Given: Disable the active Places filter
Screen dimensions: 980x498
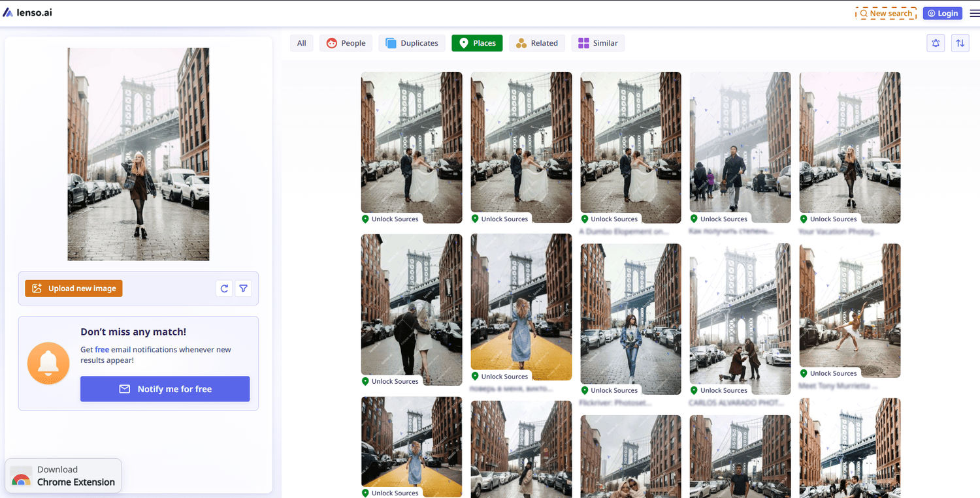Looking at the screenshot, I should point(477,42).
